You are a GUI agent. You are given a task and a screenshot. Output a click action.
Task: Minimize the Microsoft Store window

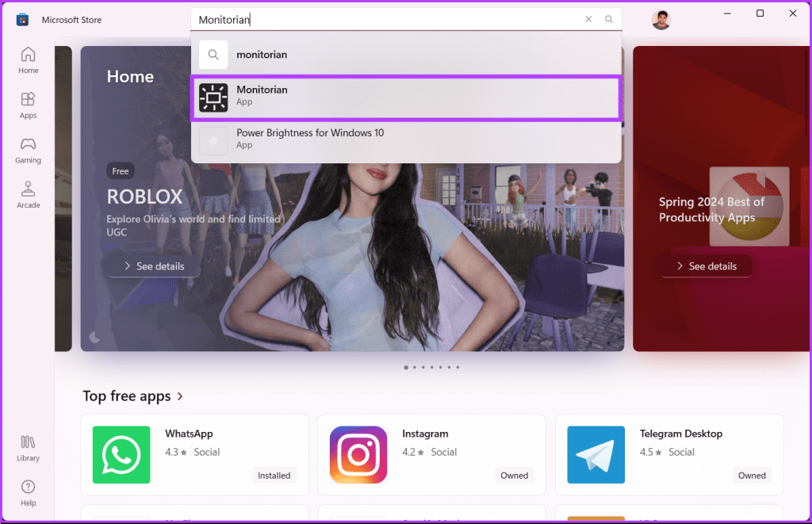point(727,13)
